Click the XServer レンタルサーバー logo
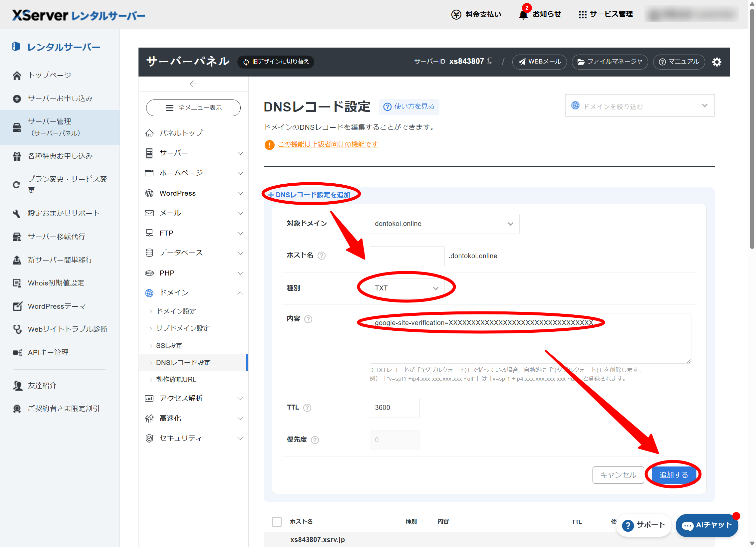The width and height of the screenshot is (756, 547). coord(79,15)
